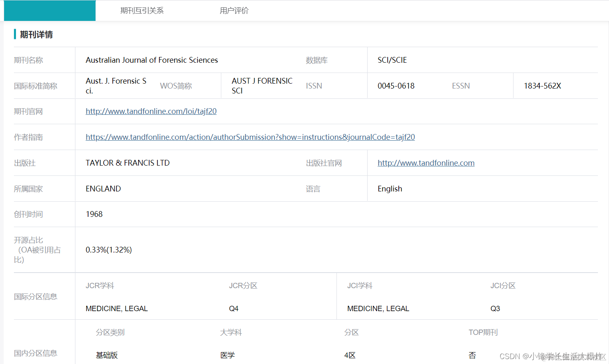The height and width of the screenshot is (364, 609).
Task: Select the active teal tab
Action: pos(50,11)
